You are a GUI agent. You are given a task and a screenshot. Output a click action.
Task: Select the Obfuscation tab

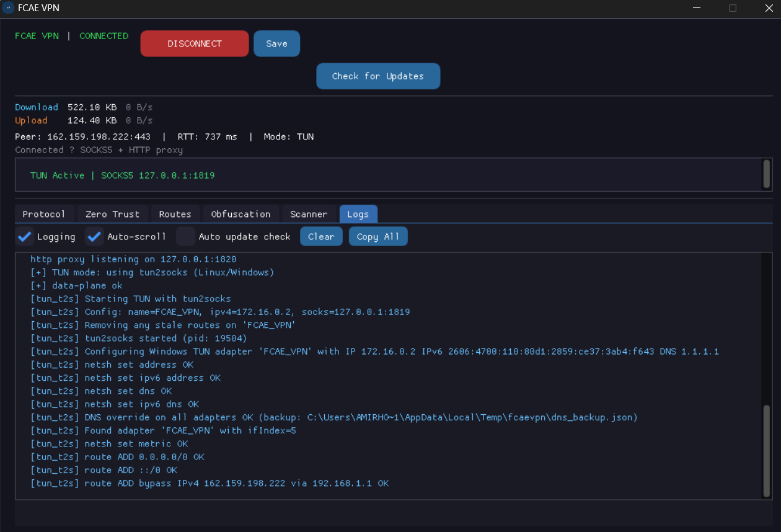240,214
